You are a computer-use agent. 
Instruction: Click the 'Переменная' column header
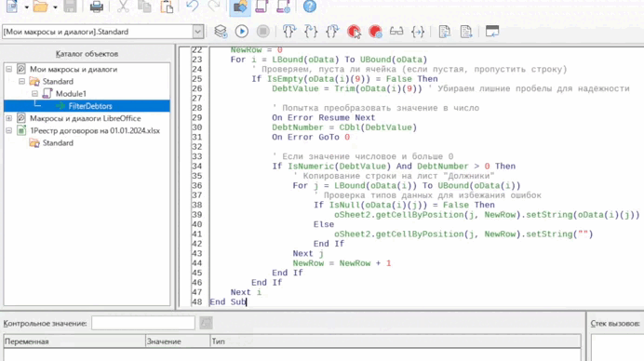[74, 341]
